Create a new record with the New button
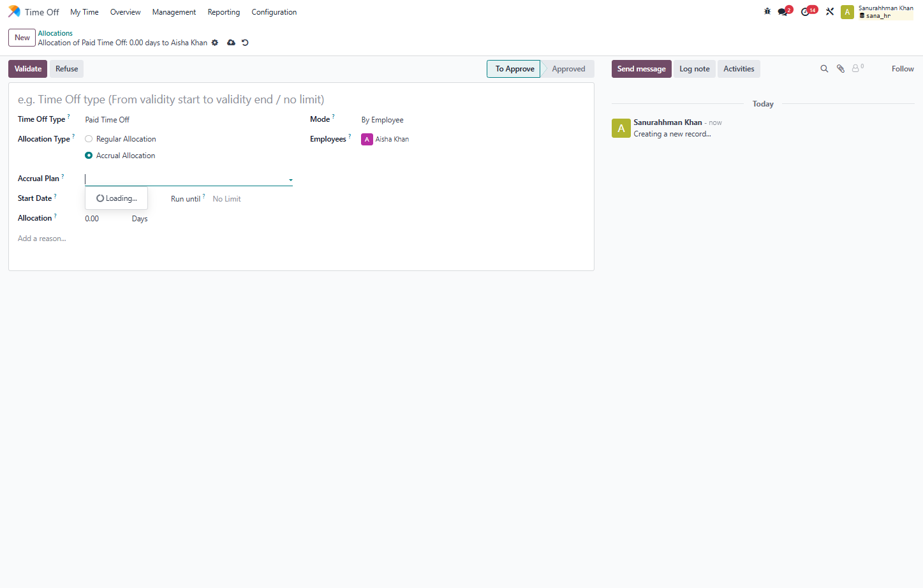 coord(22,38)
